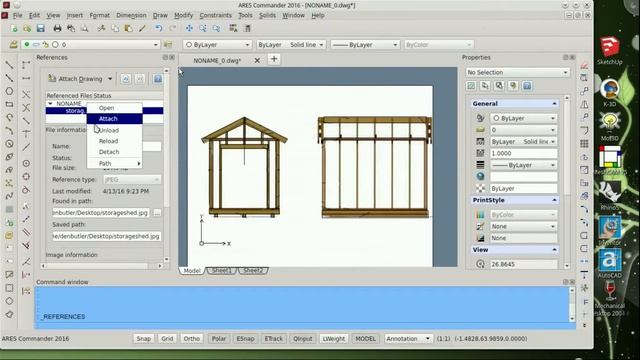Click the Cut scissors icon
Screen dimensions: 640x360
coord(101,29)
